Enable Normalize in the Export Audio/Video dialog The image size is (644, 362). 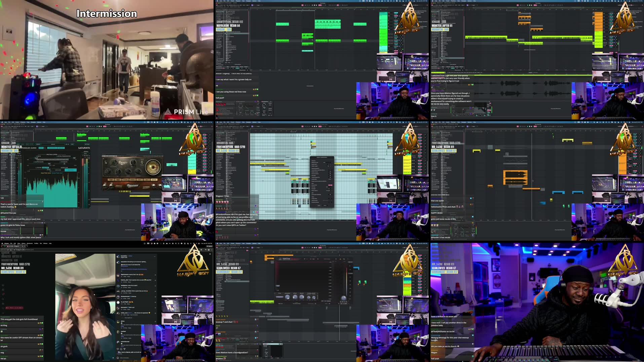coord(330,175)
